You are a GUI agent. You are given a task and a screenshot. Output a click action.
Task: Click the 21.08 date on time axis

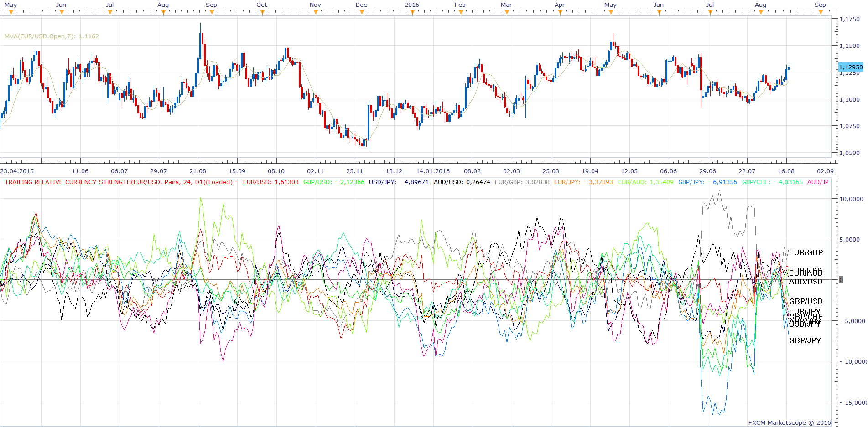pyautogui.click(x=198, y=171)
